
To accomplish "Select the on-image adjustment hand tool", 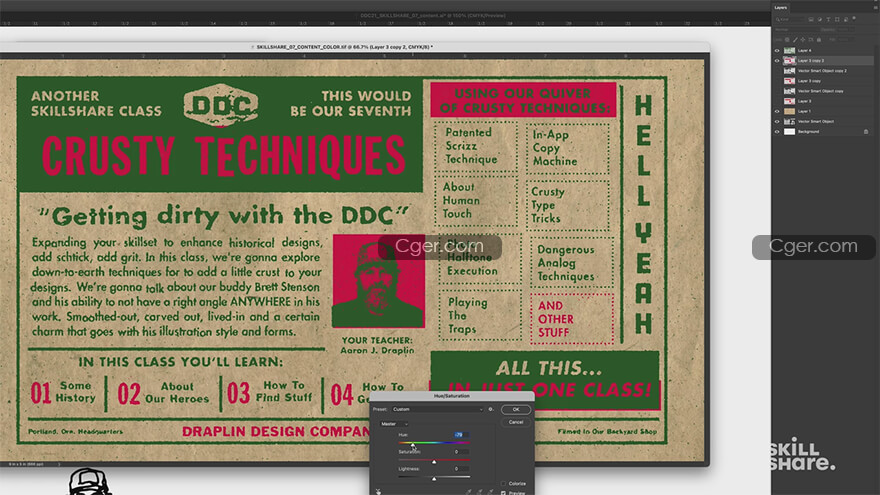I will 378,492.
